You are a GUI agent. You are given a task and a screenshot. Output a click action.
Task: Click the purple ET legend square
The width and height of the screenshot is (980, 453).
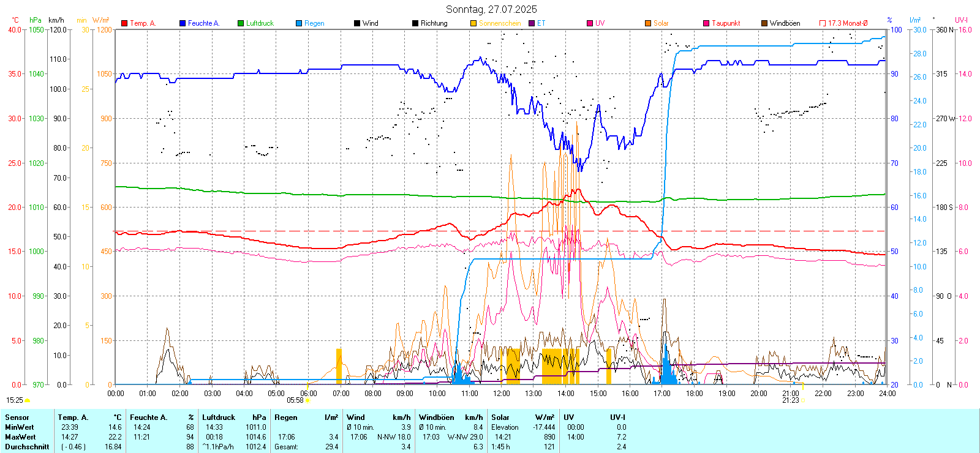(532, 23)
